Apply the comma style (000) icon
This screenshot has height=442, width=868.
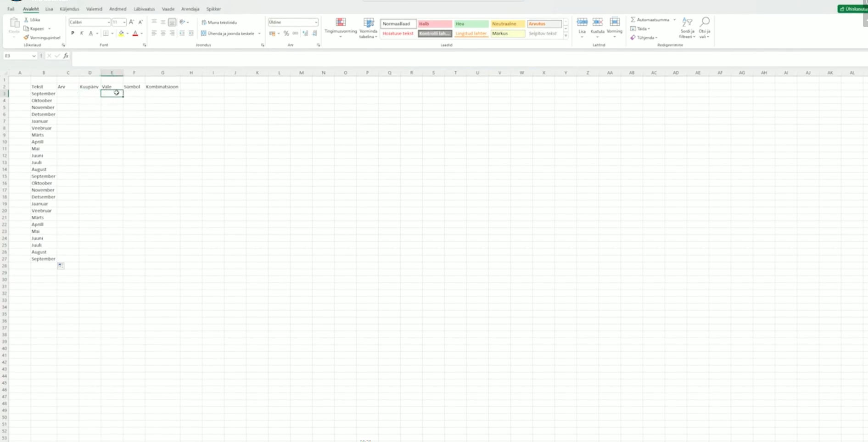(295, 34)
